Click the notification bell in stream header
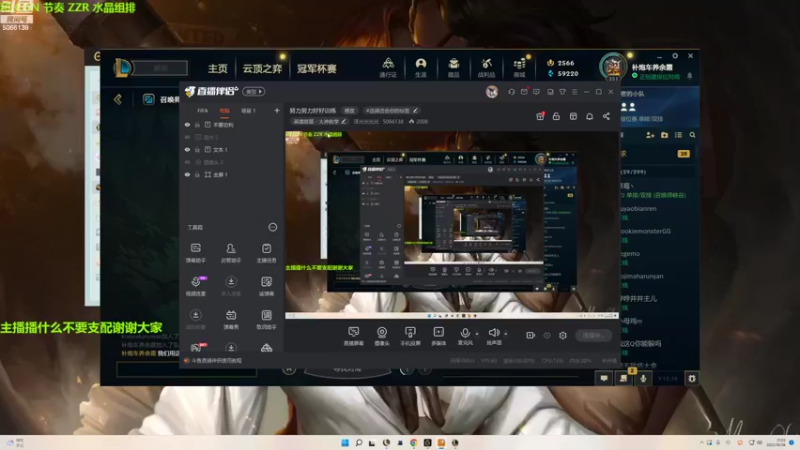This screenshot has height=450, width=800. [x=589, y=116]
